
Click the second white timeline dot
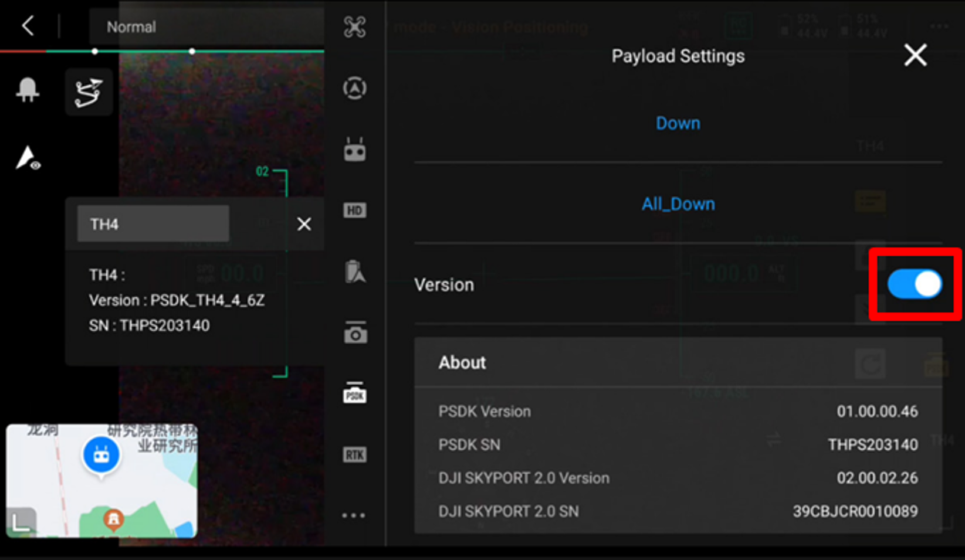pyautogui.click(x=192, y=52)
